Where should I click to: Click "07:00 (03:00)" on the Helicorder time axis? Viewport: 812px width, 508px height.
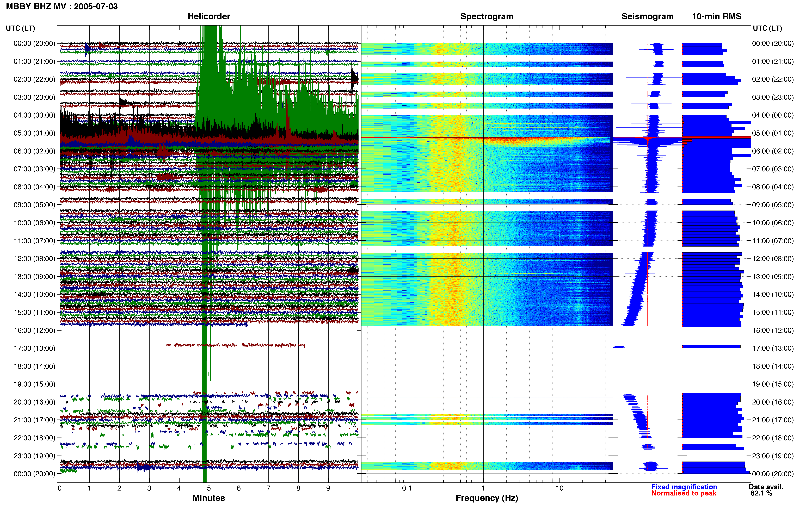(x=34, y=169)
